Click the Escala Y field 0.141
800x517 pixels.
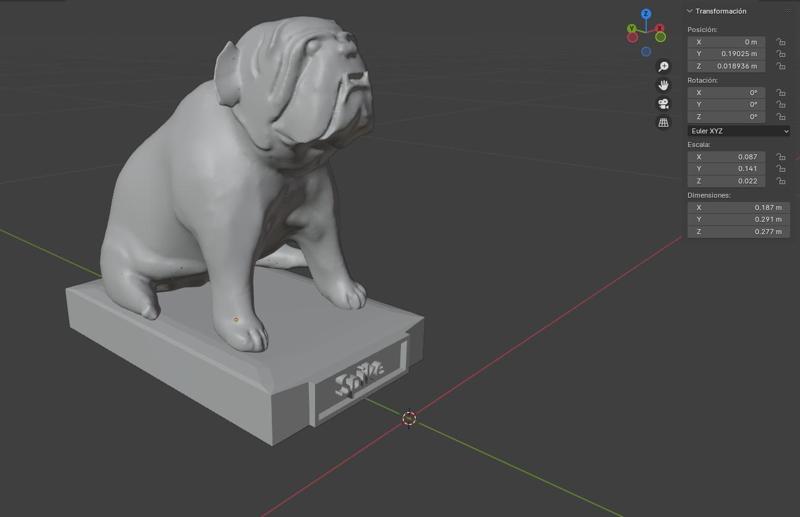pyautogui.click(x=726, y=168)
